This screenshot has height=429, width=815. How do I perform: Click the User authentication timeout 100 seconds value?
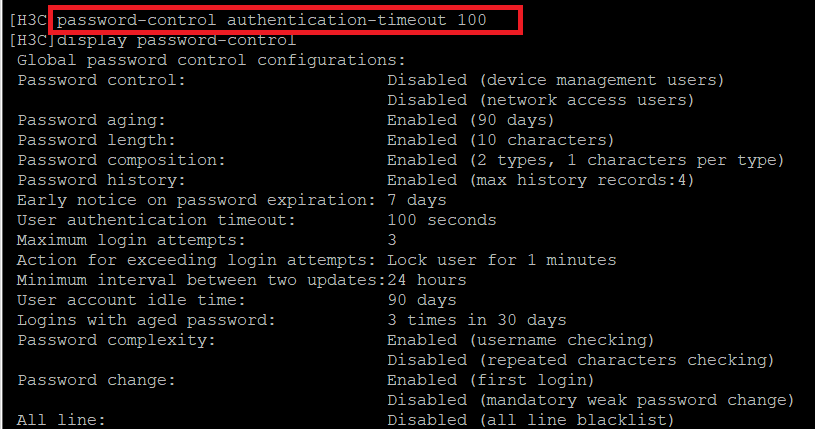point(441,220)
